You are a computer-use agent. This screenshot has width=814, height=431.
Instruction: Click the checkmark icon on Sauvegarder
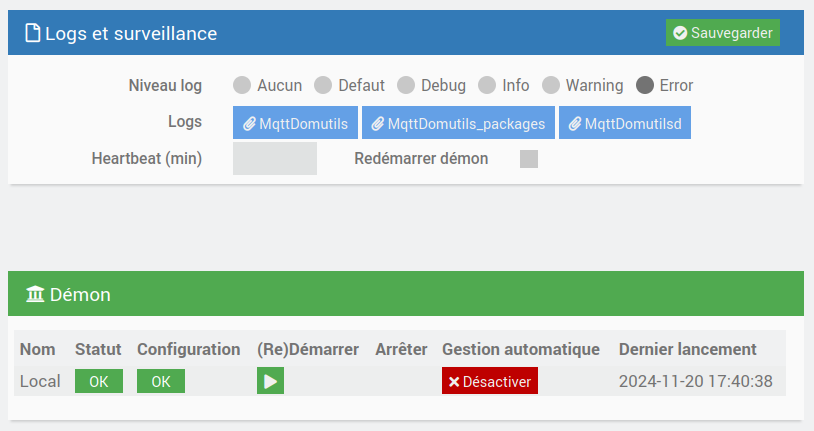[680, 33]
